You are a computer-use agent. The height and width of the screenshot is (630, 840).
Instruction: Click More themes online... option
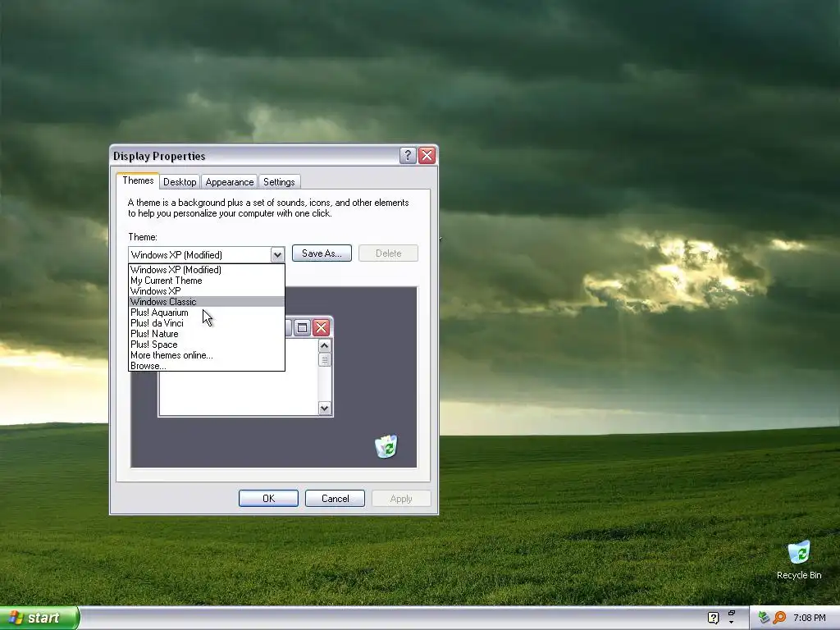(206, 355)
